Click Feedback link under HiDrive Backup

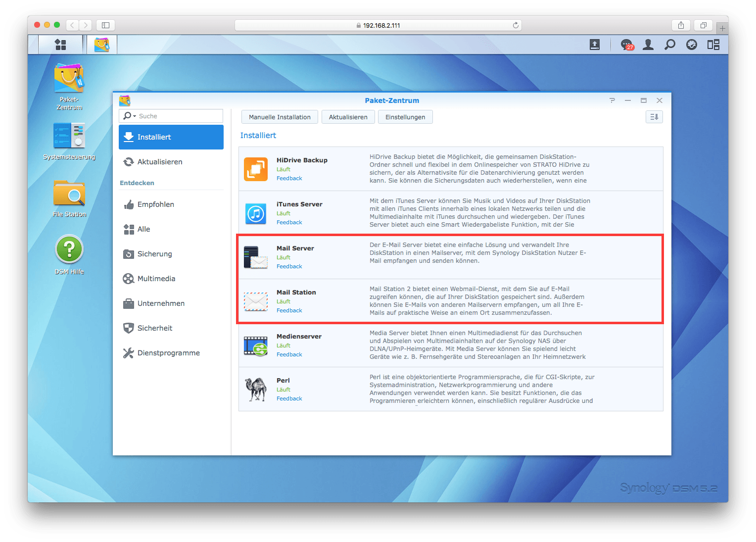tap(289, 178)
